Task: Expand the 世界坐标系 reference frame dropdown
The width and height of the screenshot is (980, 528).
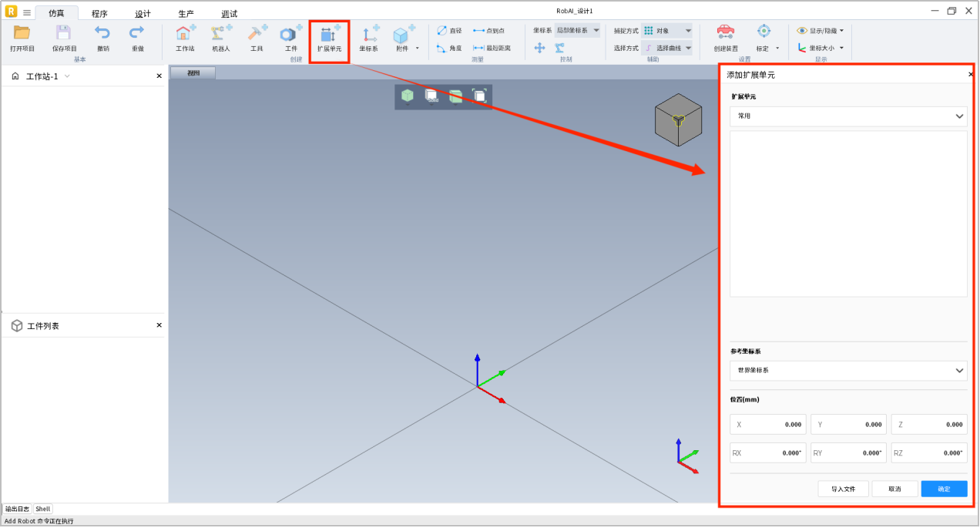Action: point(848,371)
